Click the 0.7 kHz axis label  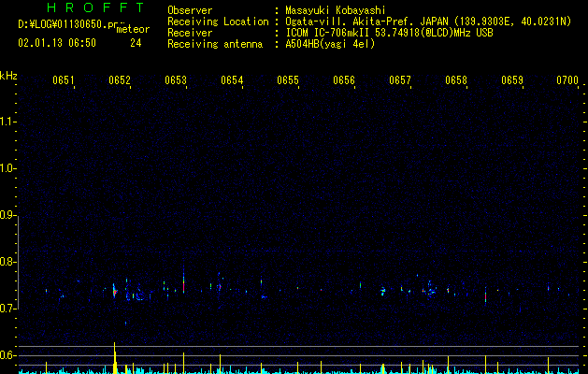8,309
